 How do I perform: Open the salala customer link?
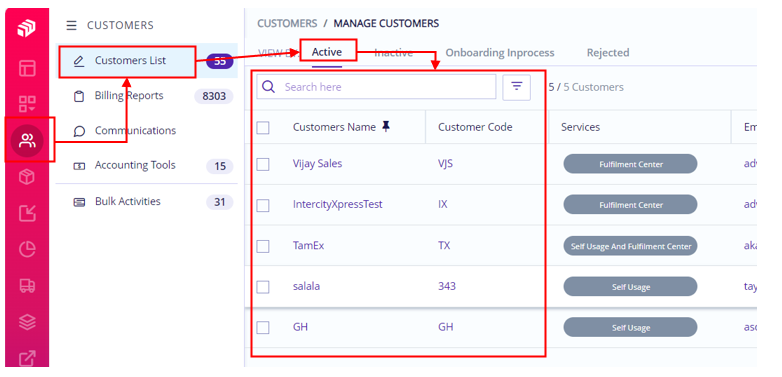pos(306,286)
